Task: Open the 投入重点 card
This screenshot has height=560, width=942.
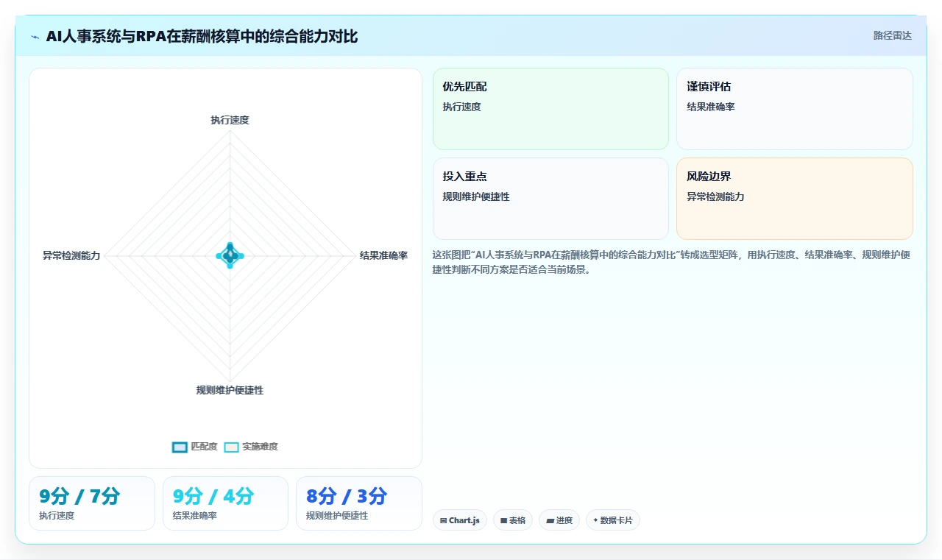Action: tap(550, 199)
